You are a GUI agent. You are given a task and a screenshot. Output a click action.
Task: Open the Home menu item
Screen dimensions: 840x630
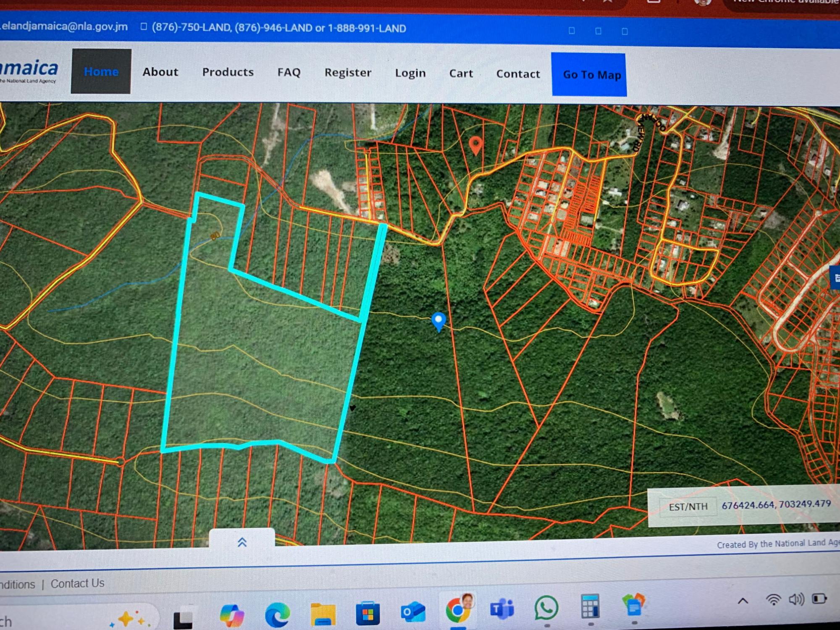(101, 72)
